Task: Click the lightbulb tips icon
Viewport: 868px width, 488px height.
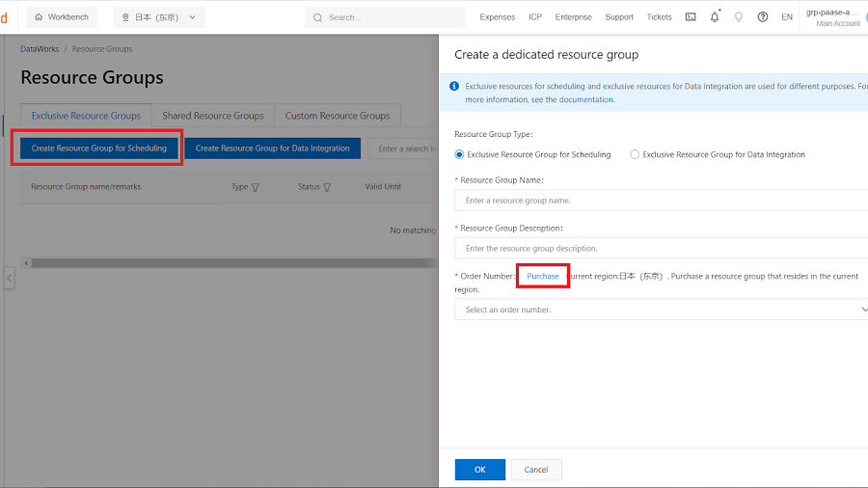Action: click(x=739, y=17)
